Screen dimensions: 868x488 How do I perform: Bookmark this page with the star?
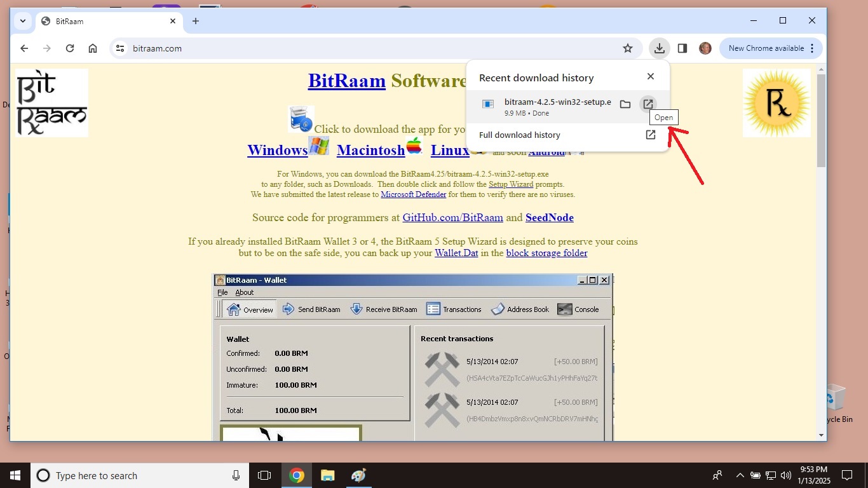click(x=628, y=48)
